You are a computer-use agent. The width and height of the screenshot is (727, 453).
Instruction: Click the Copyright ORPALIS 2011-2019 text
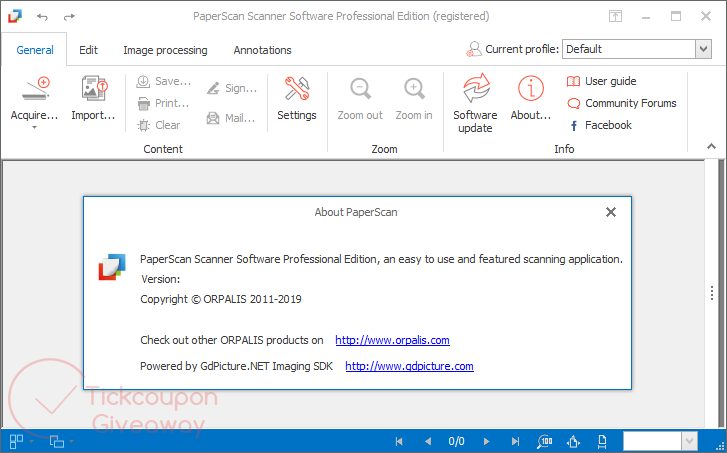pos(221,299)
